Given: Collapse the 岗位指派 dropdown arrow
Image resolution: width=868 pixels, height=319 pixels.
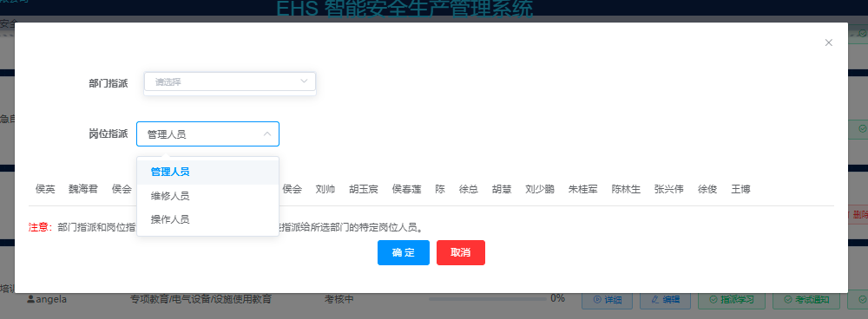Looking at the screenshot, I should click(267, 134).
